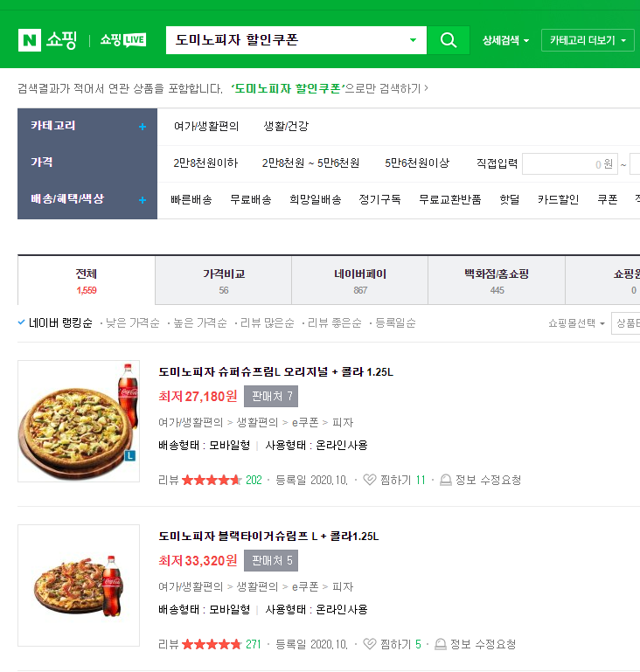Open 도미노피자 슈퍼슈프림L 오리지널 product title
640x672 pixels.
tap(275, 371)
